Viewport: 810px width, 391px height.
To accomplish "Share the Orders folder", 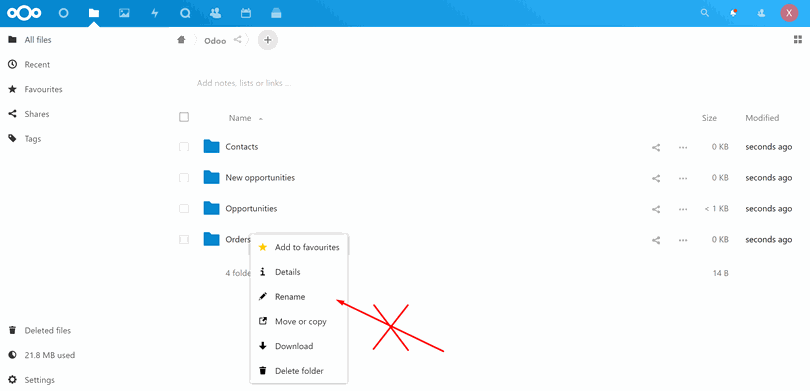I will (656, 240).
